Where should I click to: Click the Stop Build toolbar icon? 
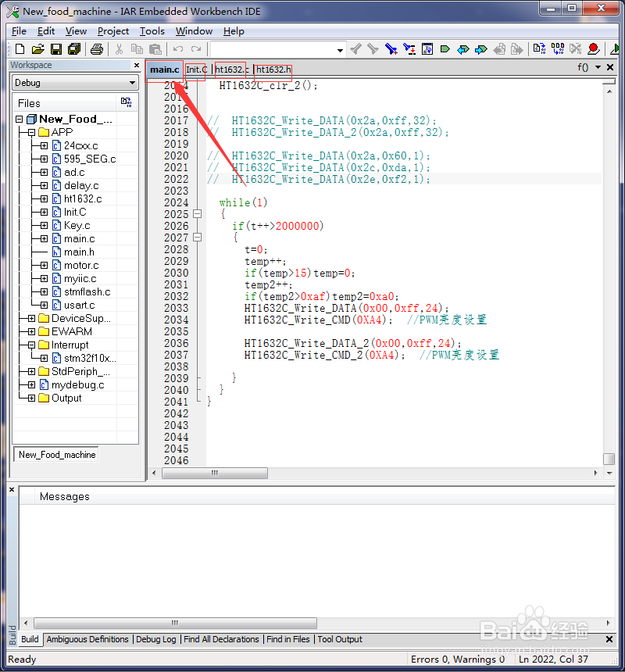tap(575, 48)
